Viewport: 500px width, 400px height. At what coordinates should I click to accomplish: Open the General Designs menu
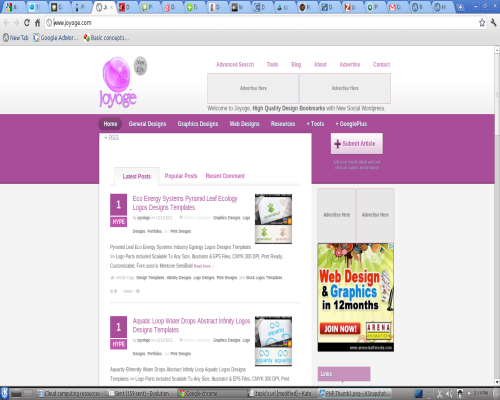click(147, 124)
